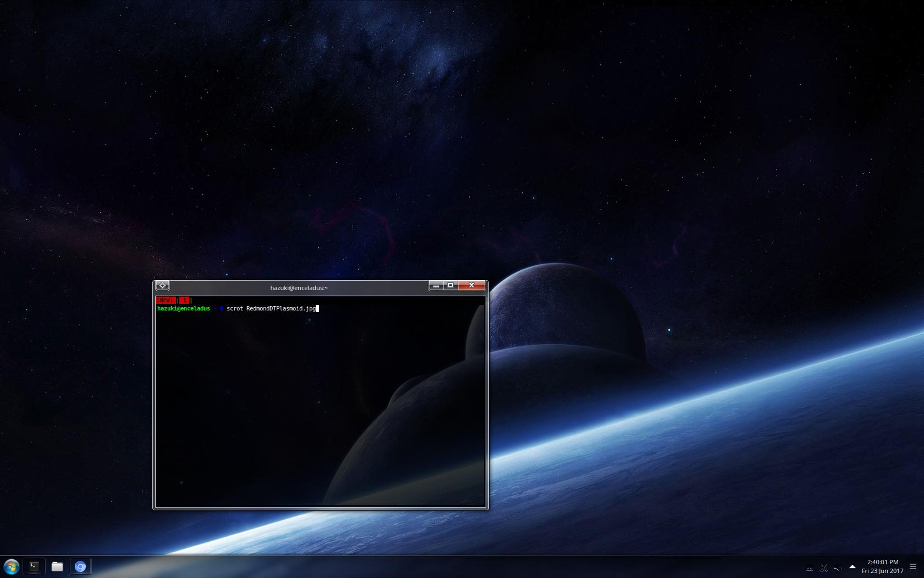The width and height of the screenshot is (924, 578).
Task: Open the keyboard tray icon
Action: pyautogui.click(x=810, y=568)
